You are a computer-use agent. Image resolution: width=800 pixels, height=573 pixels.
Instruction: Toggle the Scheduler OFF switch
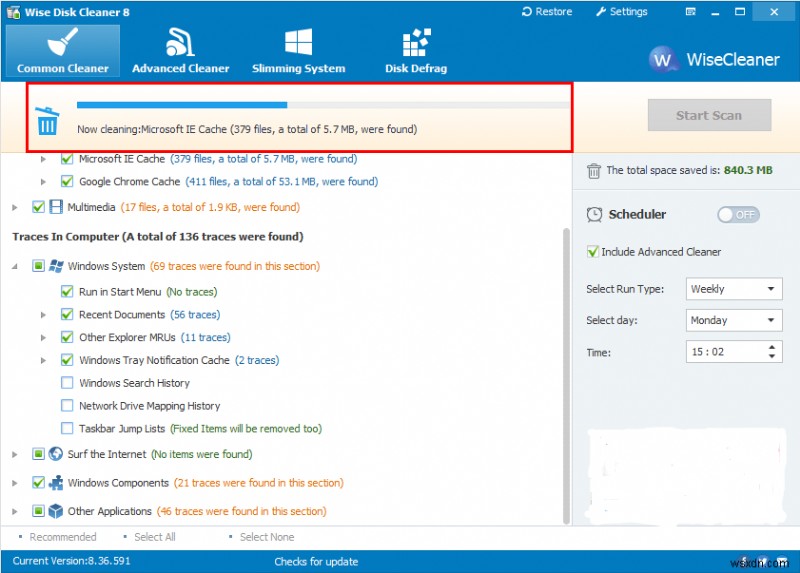click(738, 215)
